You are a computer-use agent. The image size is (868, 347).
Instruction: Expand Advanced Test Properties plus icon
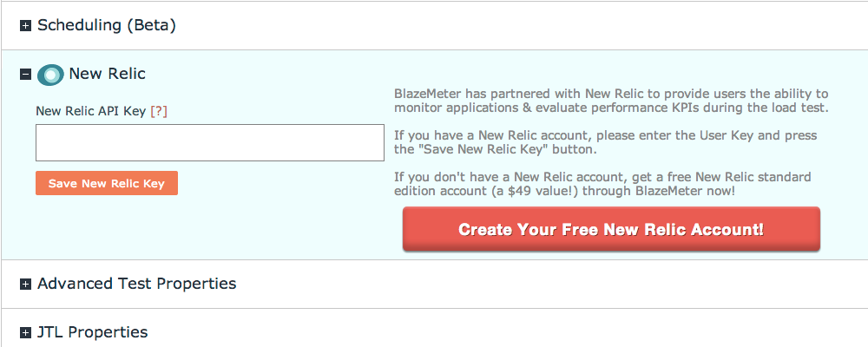25,284
